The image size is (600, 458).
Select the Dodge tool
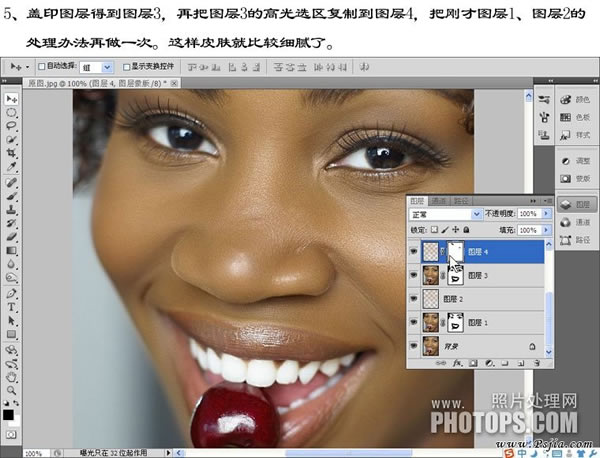[11, 277]
